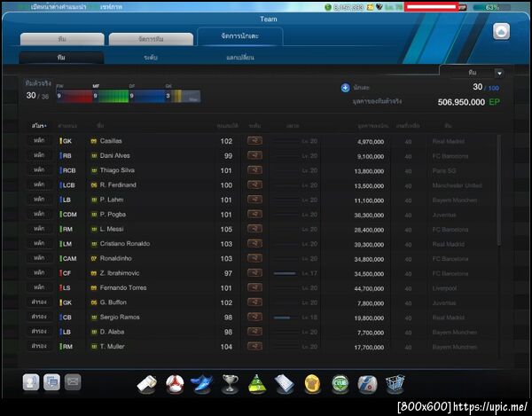Open the blue-white ball icon beside CLUB
The image size is (532, 416).
pyautogui.click(x=367, y=384)
